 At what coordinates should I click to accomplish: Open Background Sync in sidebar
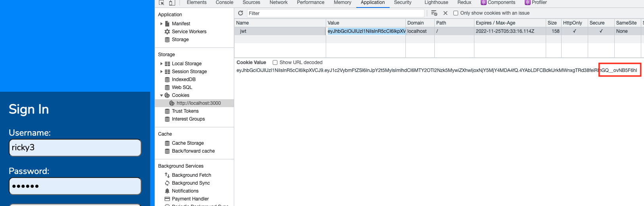click(x=191, y=183)
